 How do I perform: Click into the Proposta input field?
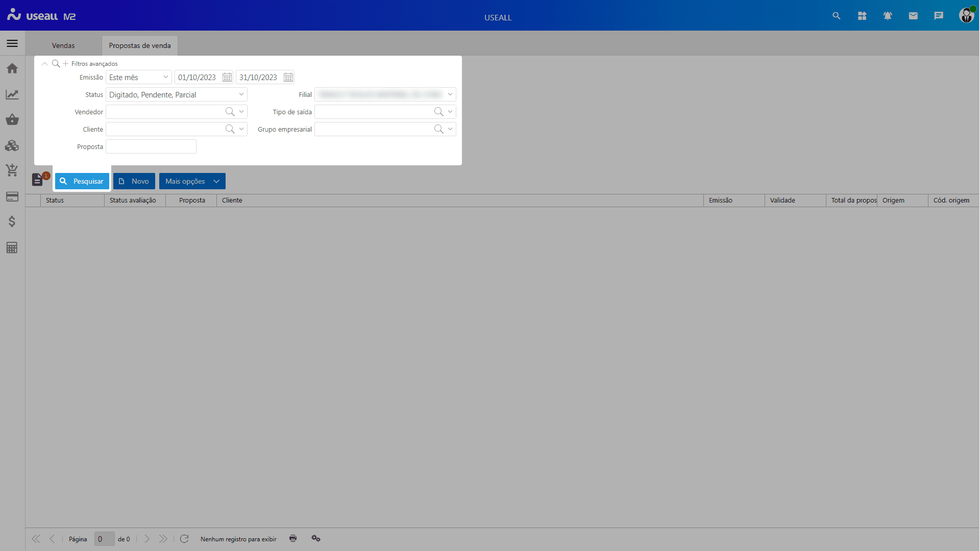(151, 147)
